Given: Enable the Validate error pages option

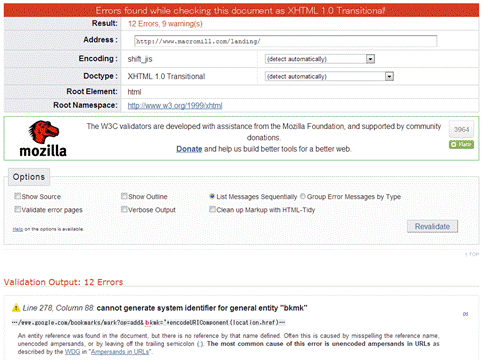Looking at the screenshot, I should pos(17,209).
